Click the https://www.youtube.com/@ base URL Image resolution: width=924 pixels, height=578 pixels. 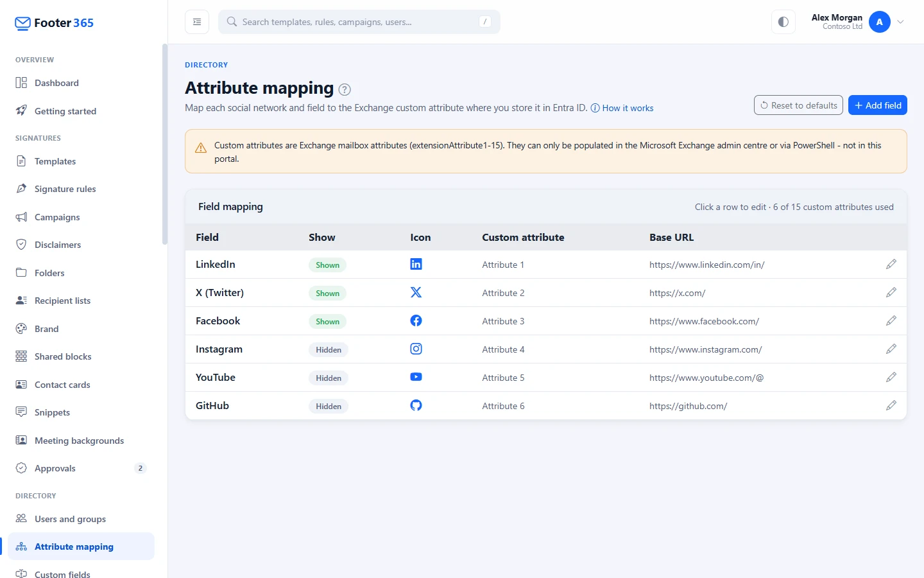[706, 378]
